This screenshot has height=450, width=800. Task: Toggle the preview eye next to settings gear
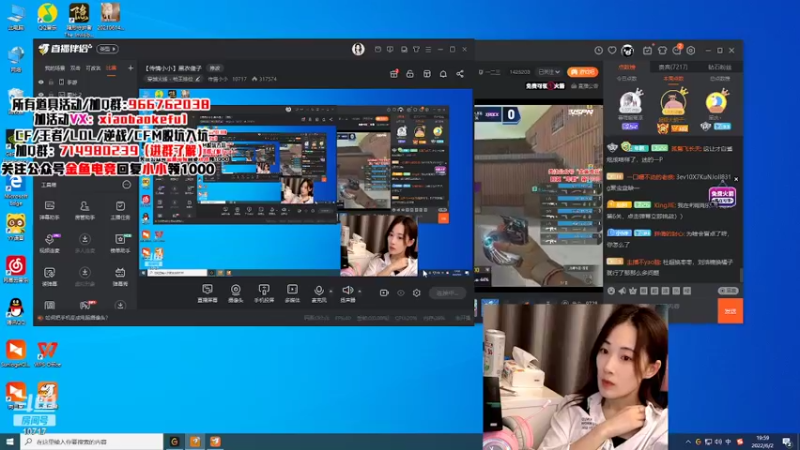click(x=401, y=293)
